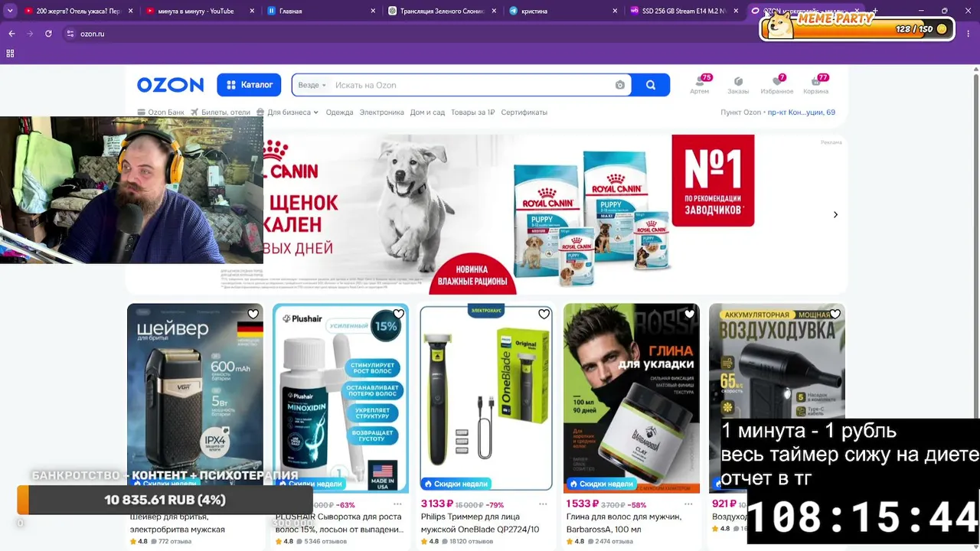The image size is (980, 551).
Task: Open Philips OneBlade product image
Action: point(486,398)
